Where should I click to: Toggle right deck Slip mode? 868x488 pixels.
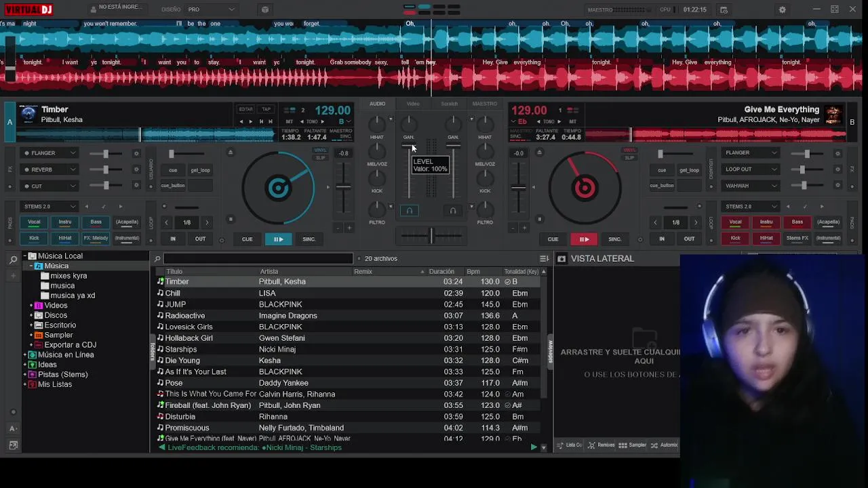tap(629, 158)
